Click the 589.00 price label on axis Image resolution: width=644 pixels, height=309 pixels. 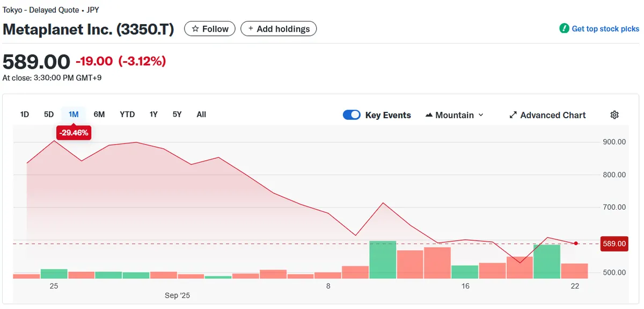click(614, 244)
